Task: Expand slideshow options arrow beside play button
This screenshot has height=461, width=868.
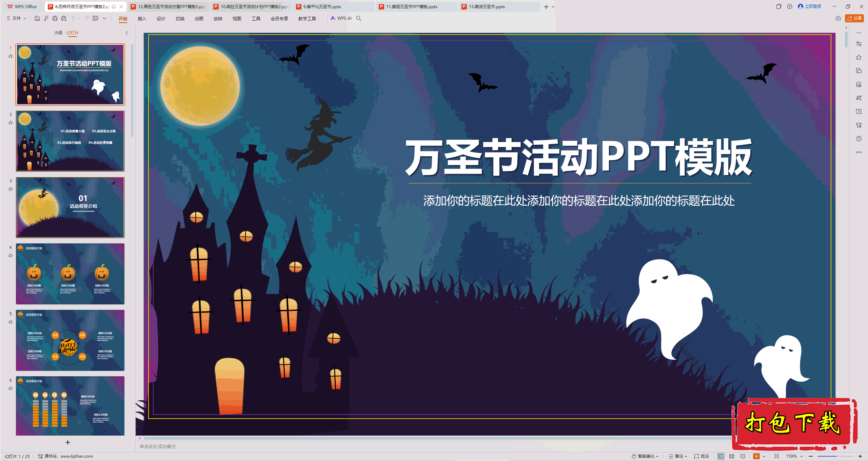Action: tap(764, 456)
